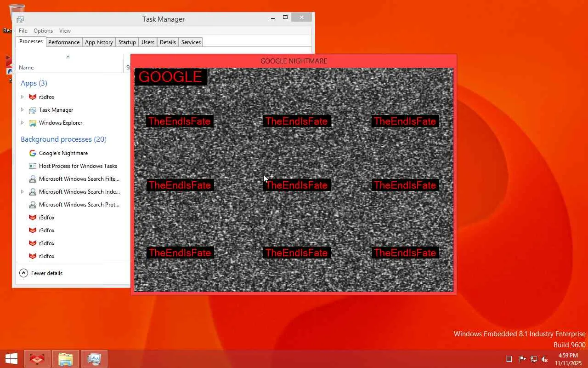Expand the Microsoft Windows Search Indexer process
Image resolution: width=588 pixels, height=368 pixels.
pyautogui.click(x=22, y=192)
